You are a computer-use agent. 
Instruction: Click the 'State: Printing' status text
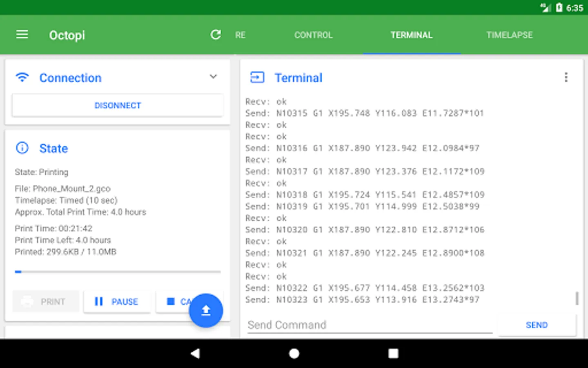point(42,172)
